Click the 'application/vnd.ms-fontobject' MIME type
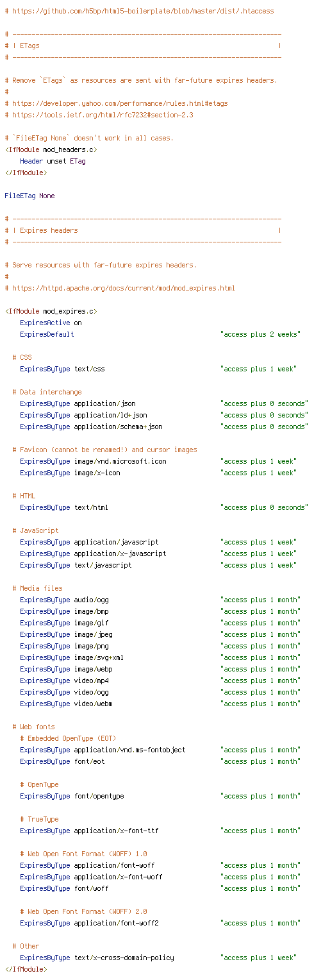This screenshot has width=314, height=980. point(129,750)
